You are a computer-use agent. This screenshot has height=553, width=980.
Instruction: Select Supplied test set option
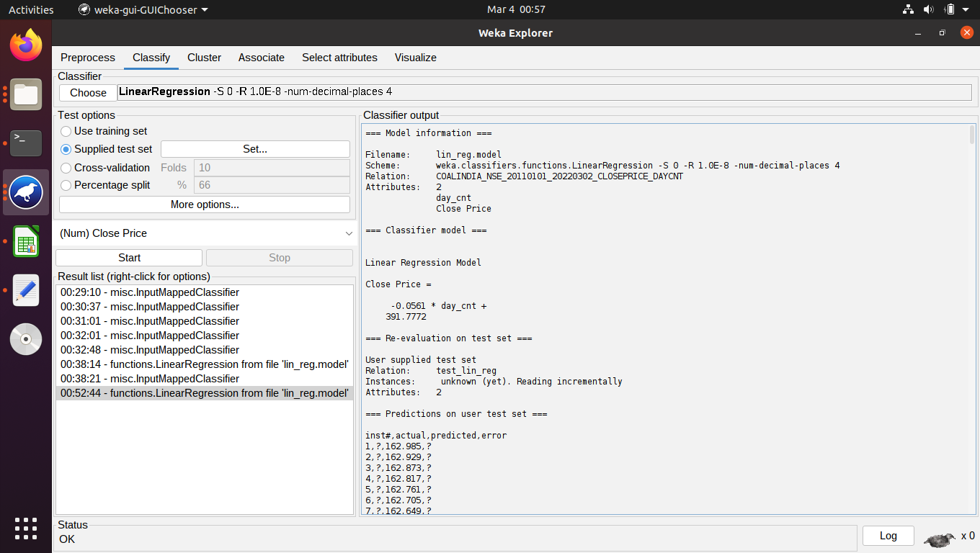click(x=107, y=149)
